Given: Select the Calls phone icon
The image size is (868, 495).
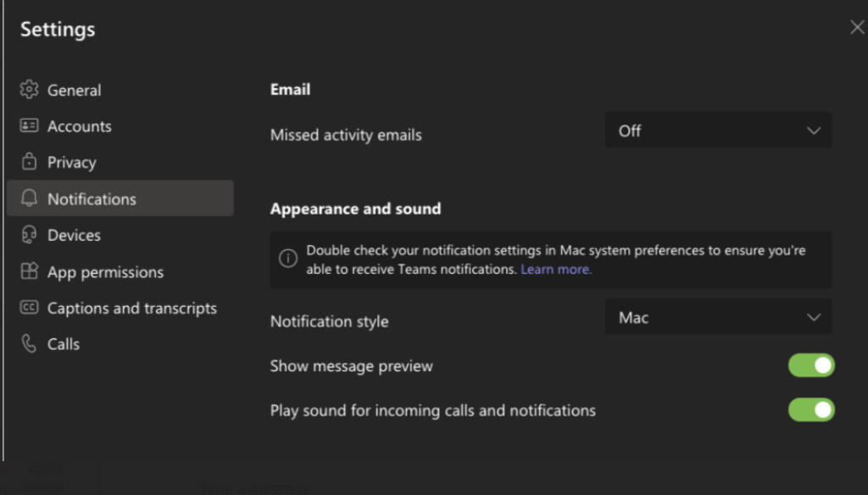Looking at the screenshot, I should tap(30, 344).
